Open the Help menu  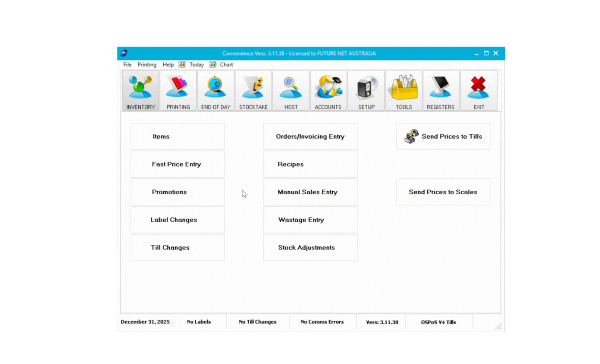[168, 65]
